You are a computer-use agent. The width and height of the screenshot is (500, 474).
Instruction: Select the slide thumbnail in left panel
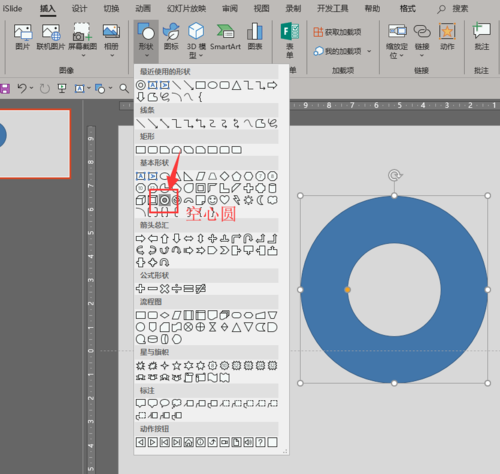(x=35, y=144)
